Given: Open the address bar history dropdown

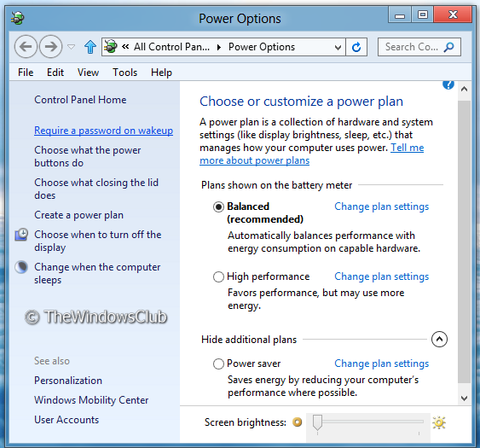Looking at the screenshot, I should (x=338, y=47).
